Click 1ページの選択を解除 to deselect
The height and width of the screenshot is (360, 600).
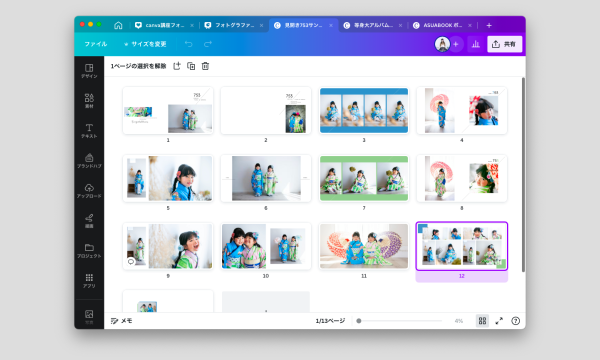pos(139,66)
